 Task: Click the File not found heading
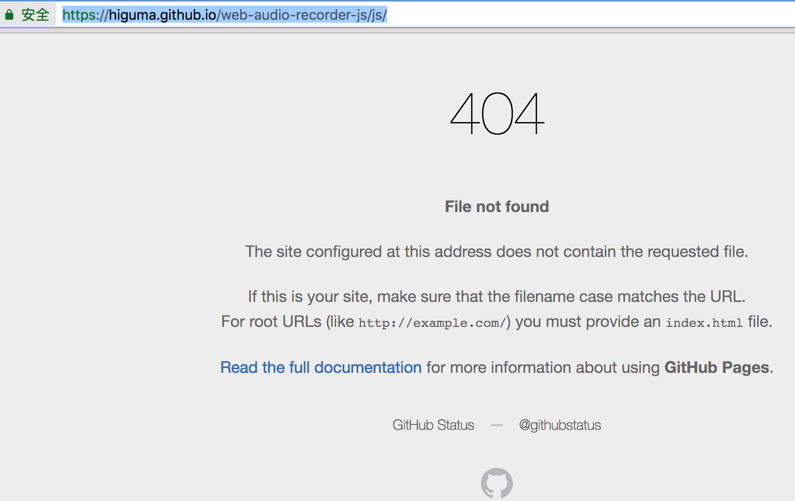point(496,207)
